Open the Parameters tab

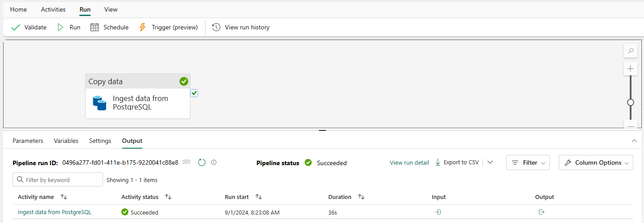(28, 141)
